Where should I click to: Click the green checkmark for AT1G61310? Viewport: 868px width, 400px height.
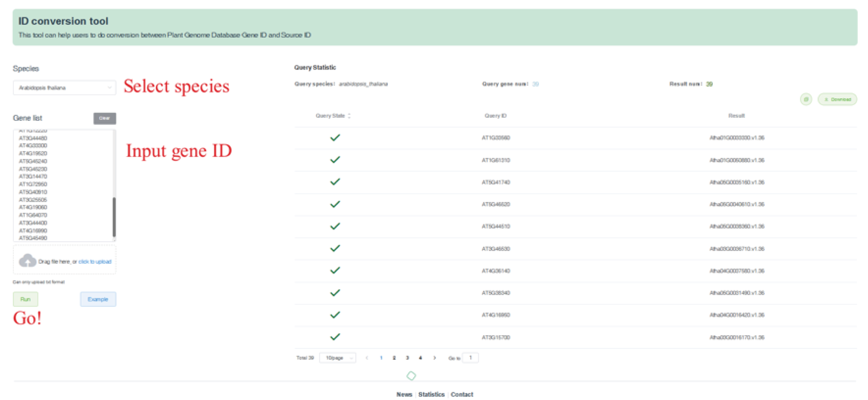[335, 160]
